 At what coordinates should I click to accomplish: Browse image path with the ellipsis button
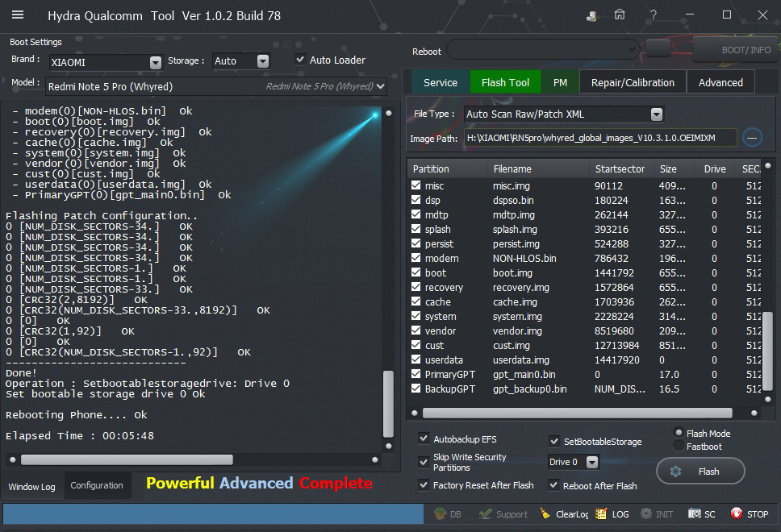click(x=752, y=138)
